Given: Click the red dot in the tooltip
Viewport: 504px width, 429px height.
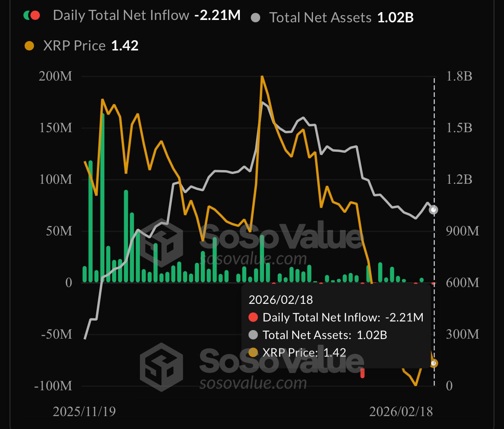Looking at the screenshot, I should coord(253,317).
